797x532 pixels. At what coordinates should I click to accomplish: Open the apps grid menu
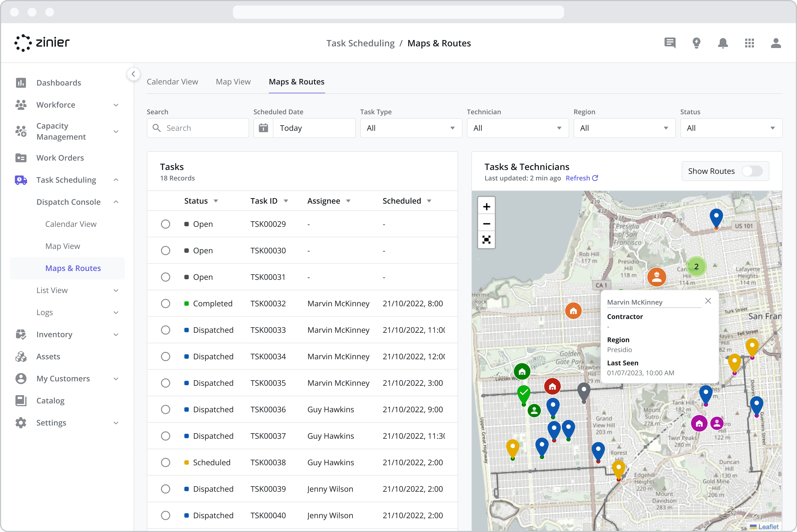pos(749,43)
